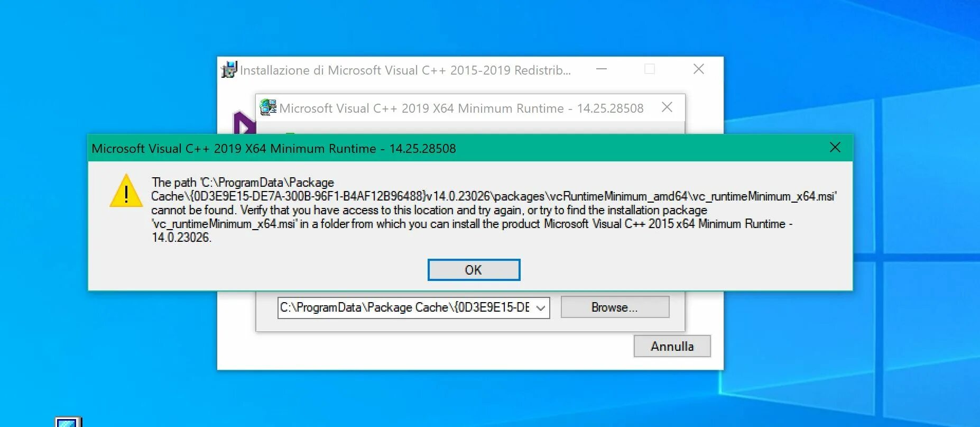980x427 pixels.
Task: Close the Installazione di Microsoft Visual C++ window
Action: (x=699, y=69)
